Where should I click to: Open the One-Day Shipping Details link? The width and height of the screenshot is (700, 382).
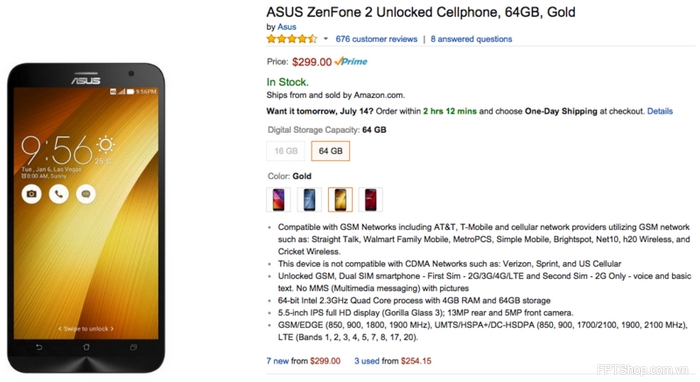660,111
